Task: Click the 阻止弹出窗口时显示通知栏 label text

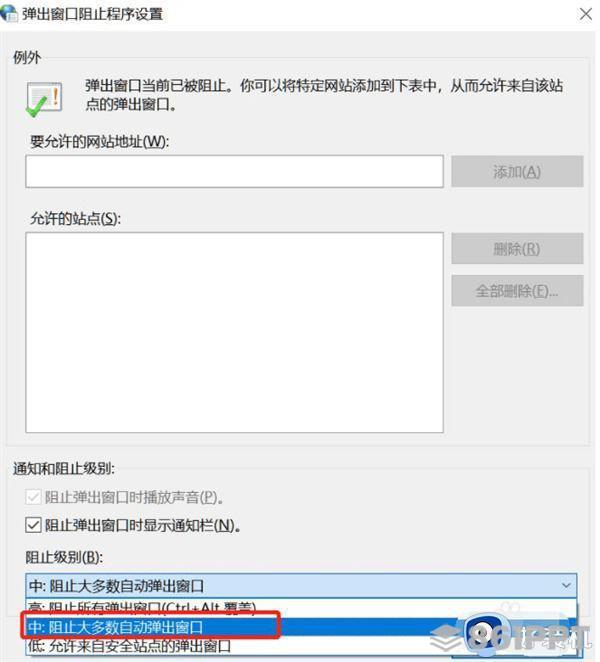Action: 142,525
